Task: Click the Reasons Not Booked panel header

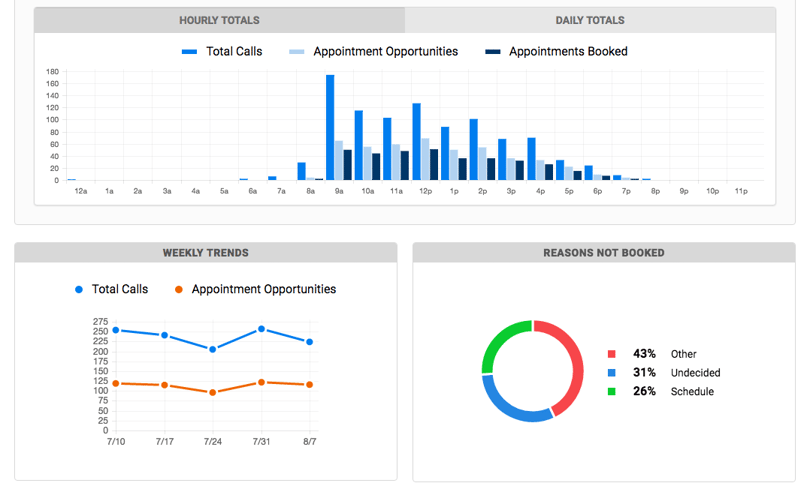Action: click(603, 253)
